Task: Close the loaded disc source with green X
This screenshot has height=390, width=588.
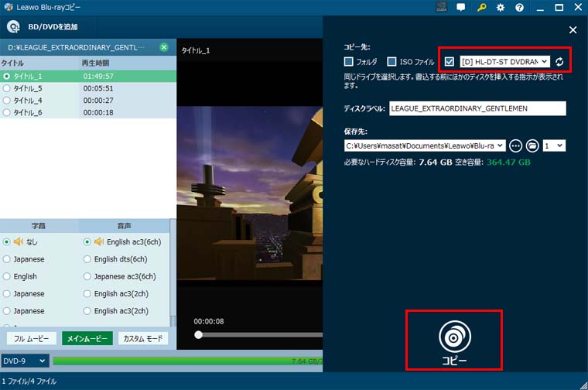Action: click(164, 47)
